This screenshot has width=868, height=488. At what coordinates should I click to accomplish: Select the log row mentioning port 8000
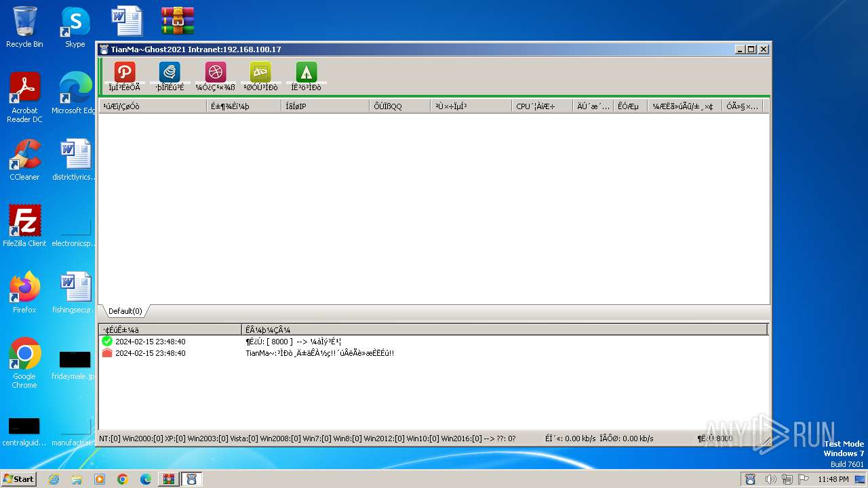[x=434, y=342]
